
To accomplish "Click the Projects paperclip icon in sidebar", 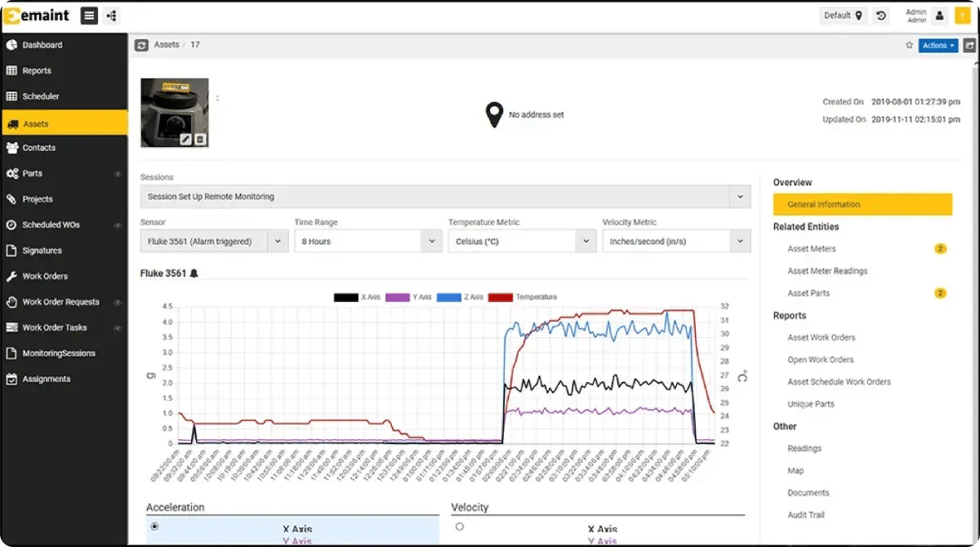I will 11,199.
